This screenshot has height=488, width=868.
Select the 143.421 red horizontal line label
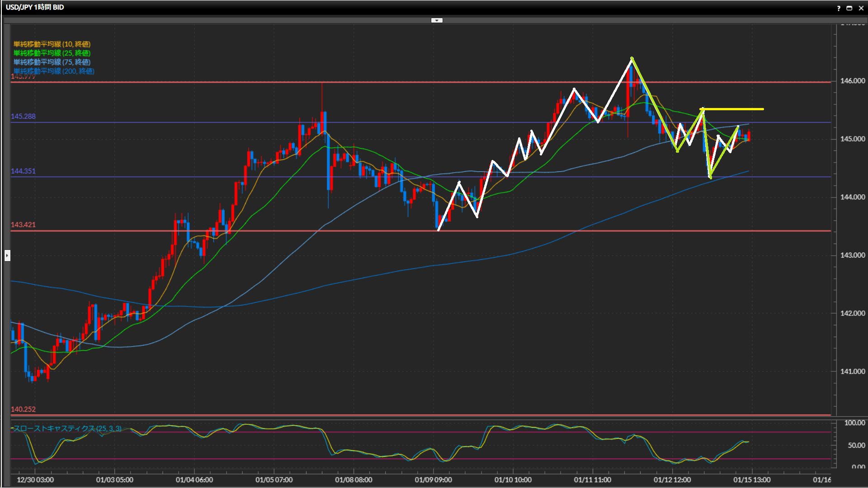click(x=23, y=225)
